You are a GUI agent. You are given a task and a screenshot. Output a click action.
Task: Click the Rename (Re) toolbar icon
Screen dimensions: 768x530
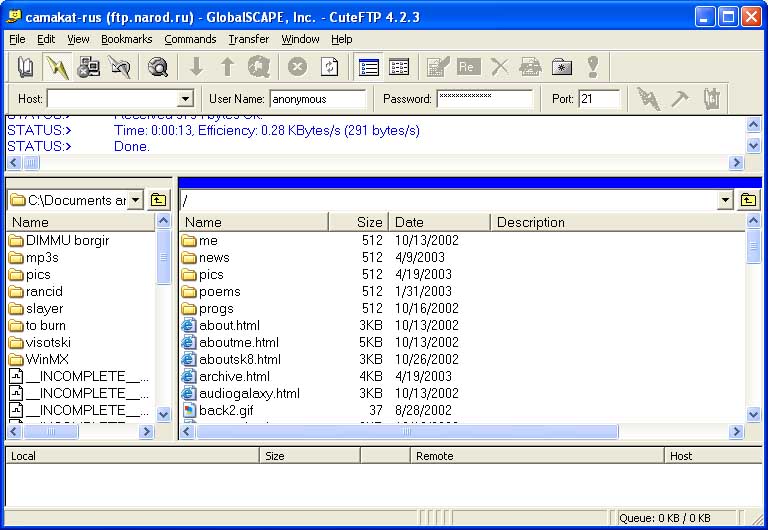[468, 67]
